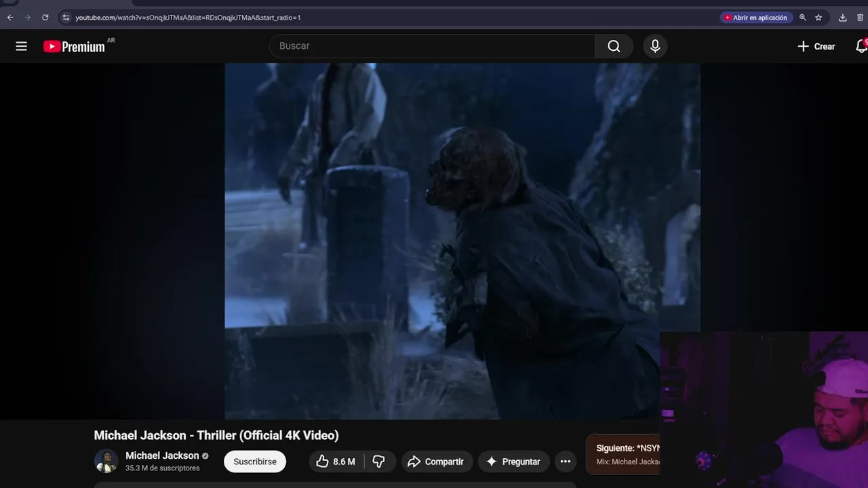The width and height of the screenshot is (868, 488).
Task: Open browser downloads icon
Action: (843, 18)
